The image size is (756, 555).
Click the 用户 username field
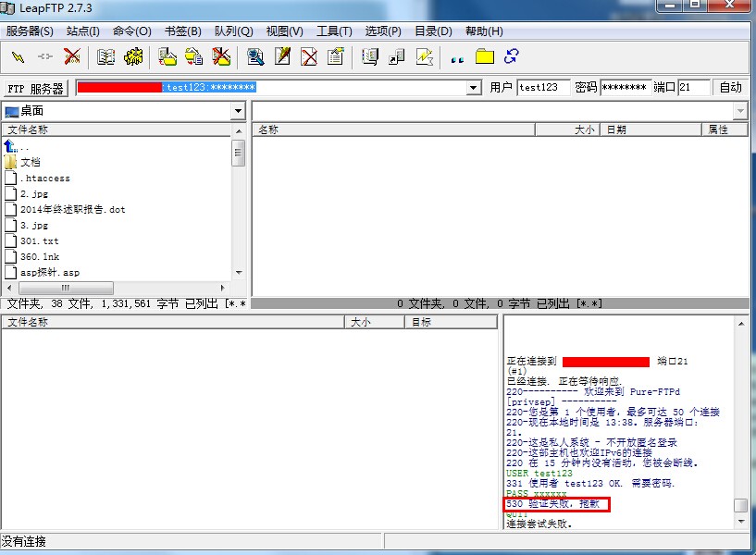pos(543,87)
